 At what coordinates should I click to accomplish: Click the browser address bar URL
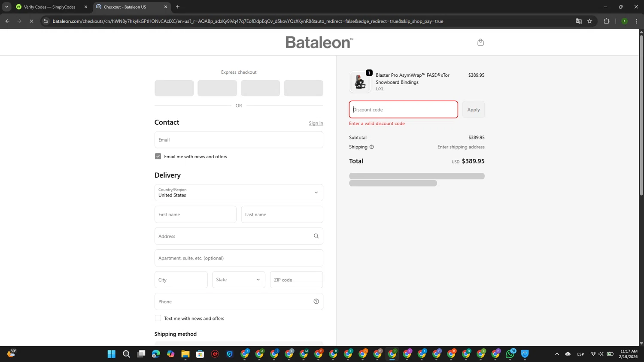pos(248,21)
